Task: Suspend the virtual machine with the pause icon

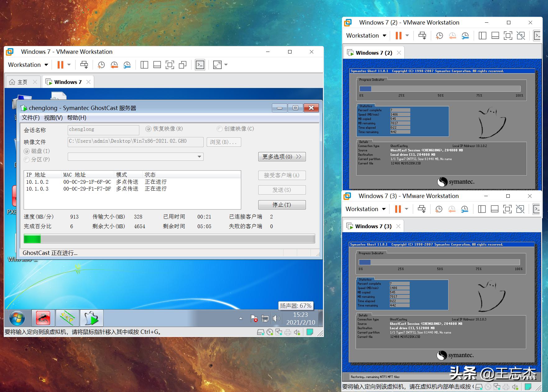Action: pos(60,65)
